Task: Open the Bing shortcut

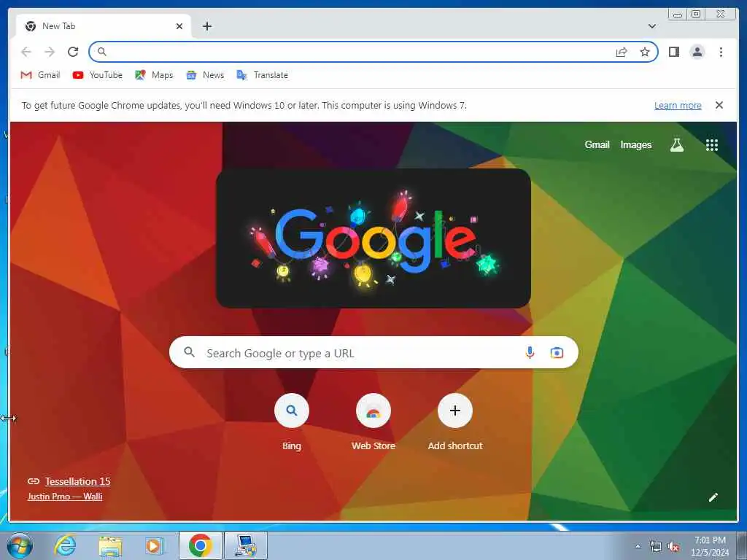Action: (292, 422)
